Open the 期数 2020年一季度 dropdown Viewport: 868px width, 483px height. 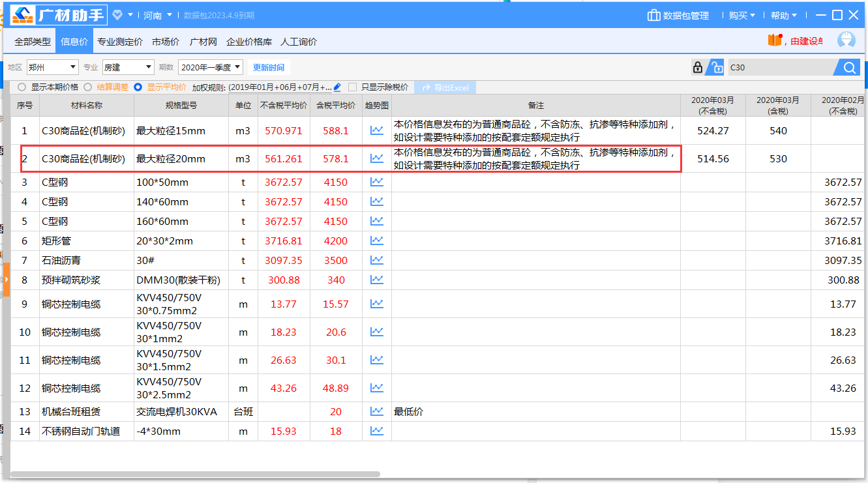coord(211,67)
